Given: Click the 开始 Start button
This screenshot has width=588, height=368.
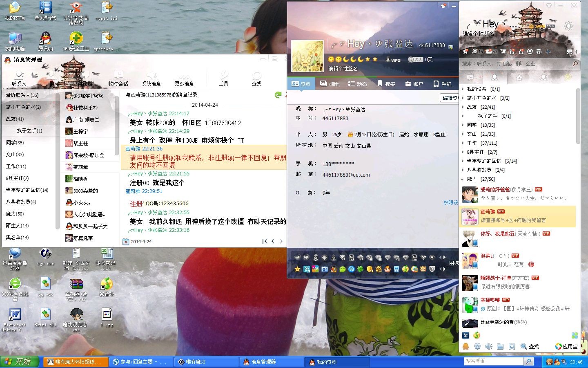Looking at the screenshot, I should click(19, 361).
